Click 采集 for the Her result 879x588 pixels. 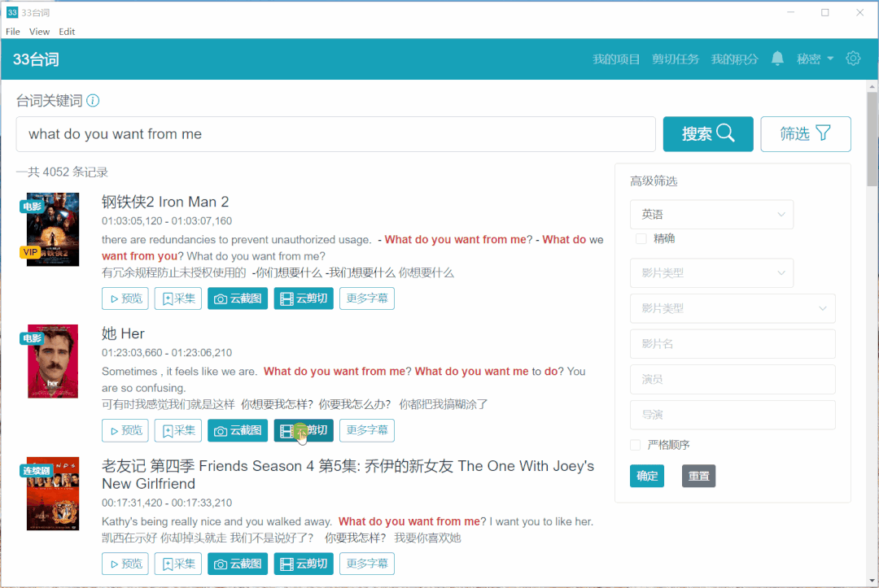(177, 431)
